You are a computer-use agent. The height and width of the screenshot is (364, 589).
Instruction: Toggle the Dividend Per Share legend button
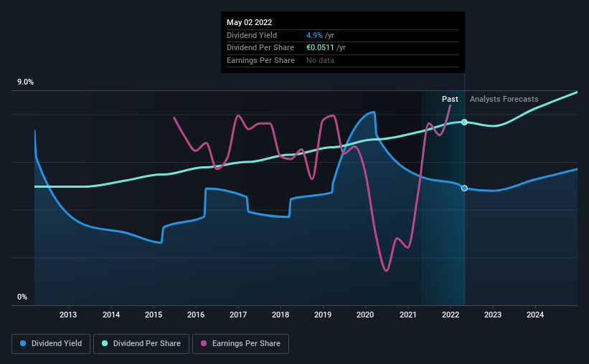[x=141, y=344]
